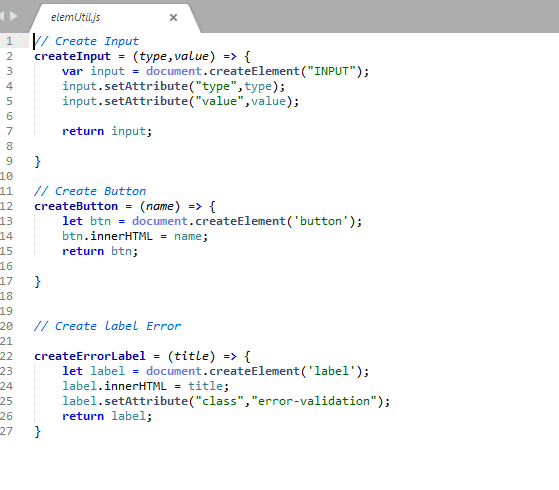Click the "error-validation" string
559x490 pixels.
point(314,401)
